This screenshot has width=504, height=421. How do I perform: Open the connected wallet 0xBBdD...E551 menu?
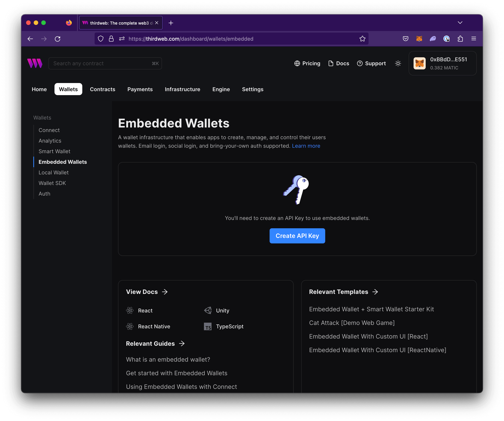(x=442, y=63)
